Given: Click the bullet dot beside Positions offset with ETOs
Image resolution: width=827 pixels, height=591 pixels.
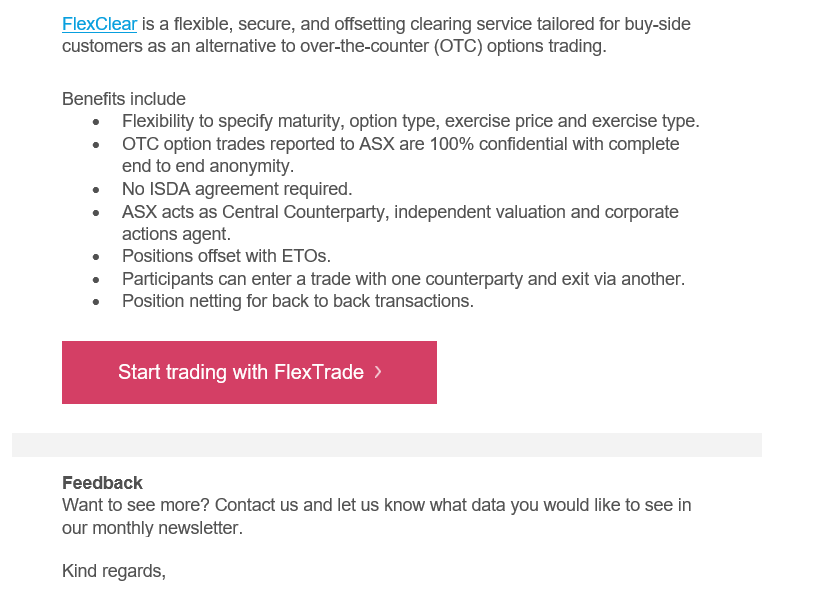Looking at the screenshot, I should click(x=95, y=257).
